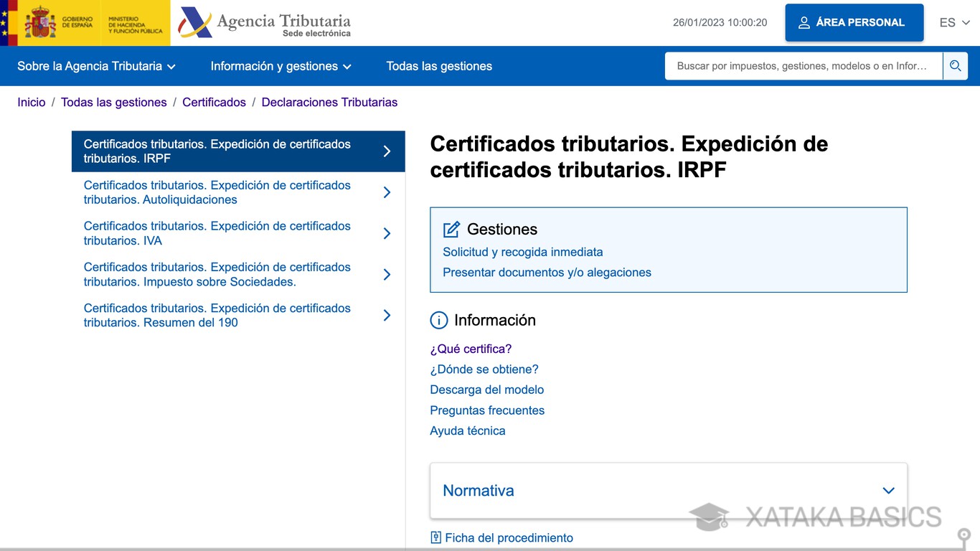The image size is (980, 551).
Task: Click the Certificados breadcrumb link
Action: tap(214, 102)
